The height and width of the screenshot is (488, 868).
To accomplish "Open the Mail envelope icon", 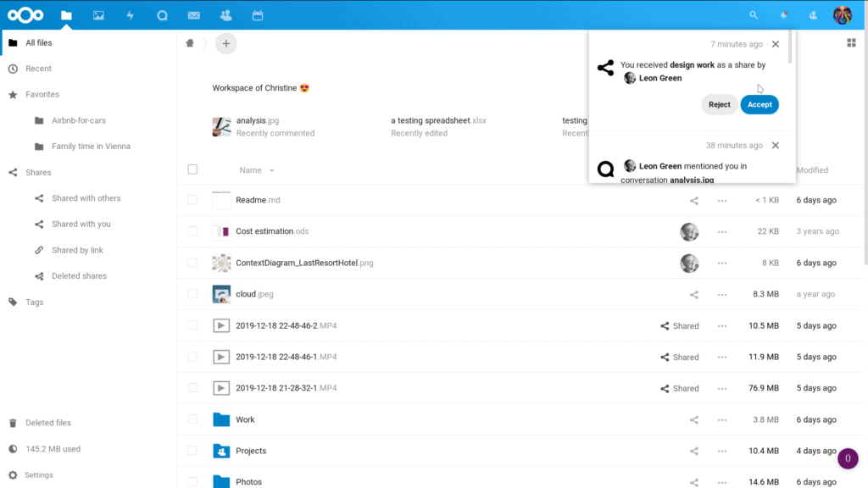I will pos(194,15).
